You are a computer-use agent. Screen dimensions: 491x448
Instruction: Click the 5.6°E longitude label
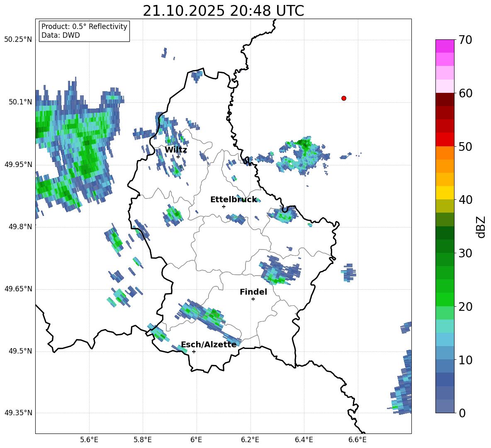[89, 440]
